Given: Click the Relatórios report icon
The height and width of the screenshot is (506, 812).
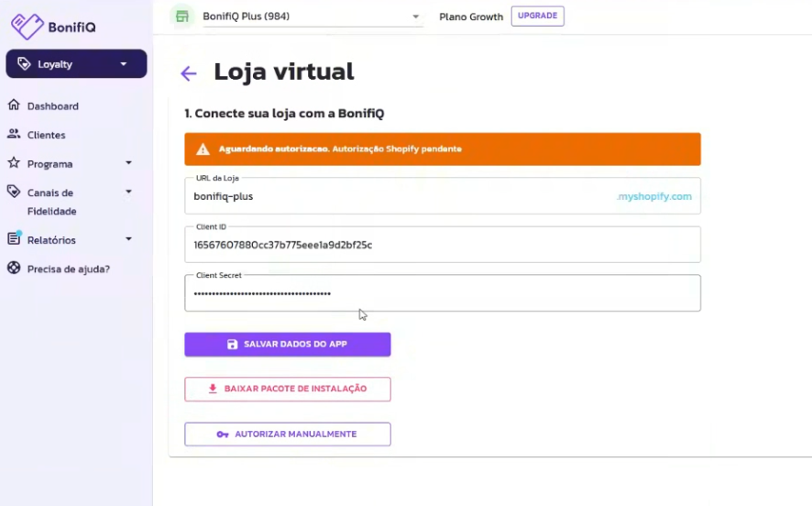Looking at the screenshot, I should pyautogui.click(x=14, y=238).
